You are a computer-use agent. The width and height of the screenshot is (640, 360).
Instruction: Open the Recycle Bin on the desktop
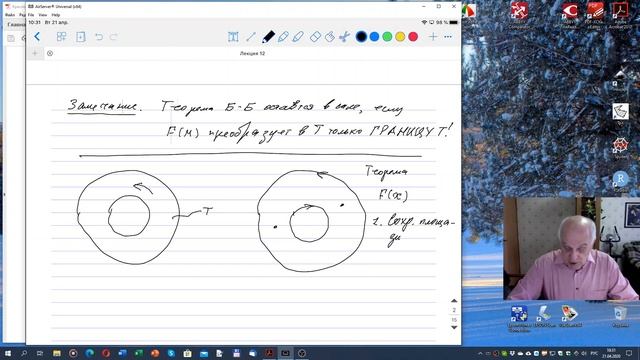(620, 317)
